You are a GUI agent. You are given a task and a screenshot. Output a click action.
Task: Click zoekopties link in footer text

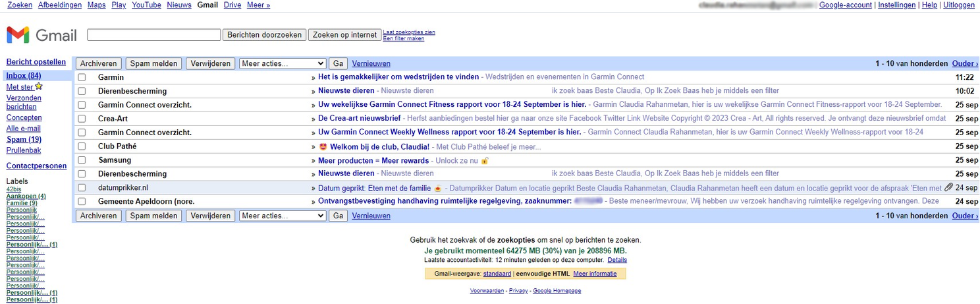click(x=516, y=241)
